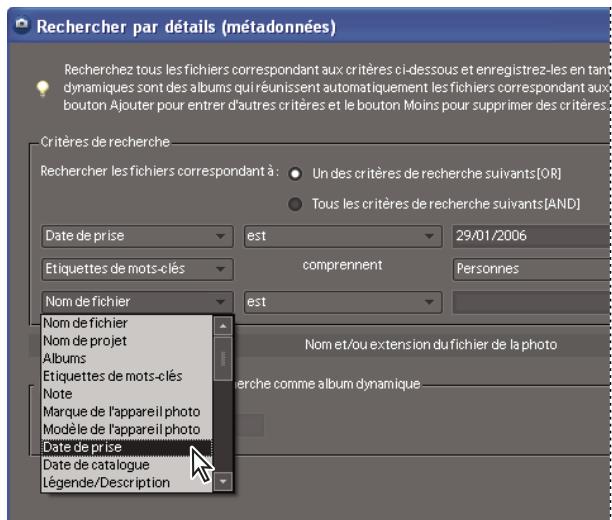612x520 pixels.
Task: Select highlighted Date de prise list entry
Action: point(127,447)
